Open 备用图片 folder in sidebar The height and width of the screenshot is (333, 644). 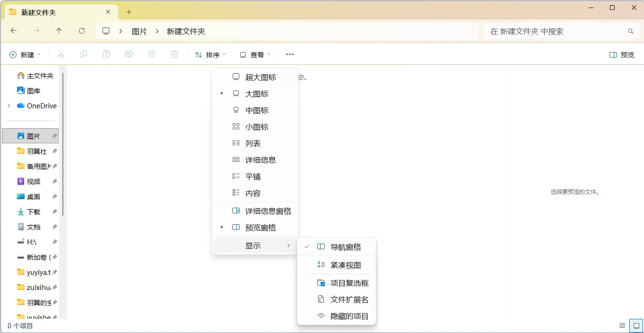[x=35, y=166]
